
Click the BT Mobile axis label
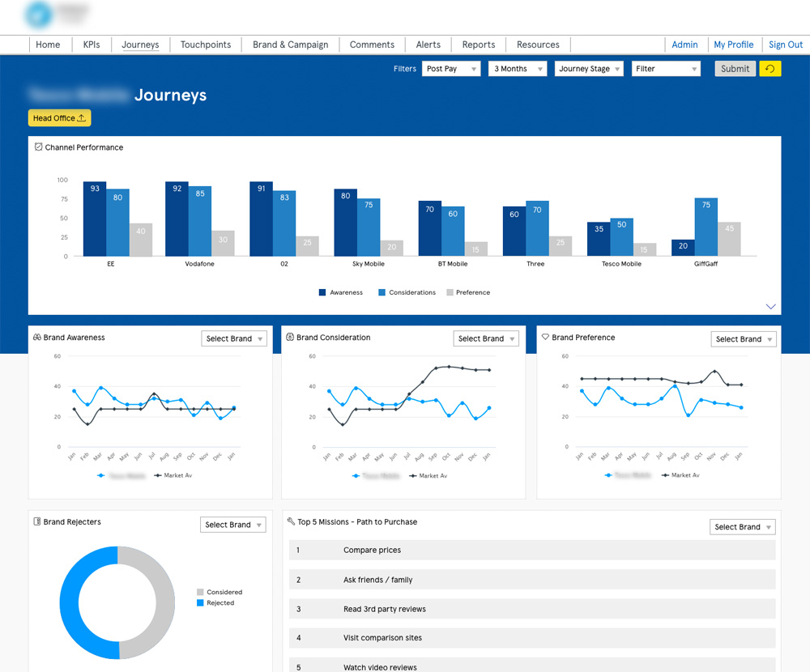pyautogui.click(x=453, y=264)
